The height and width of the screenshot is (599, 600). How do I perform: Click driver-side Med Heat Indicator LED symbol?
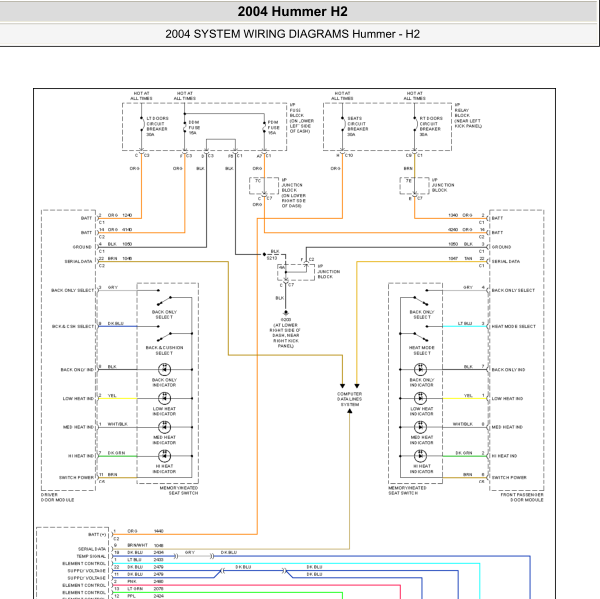(165, 427)
